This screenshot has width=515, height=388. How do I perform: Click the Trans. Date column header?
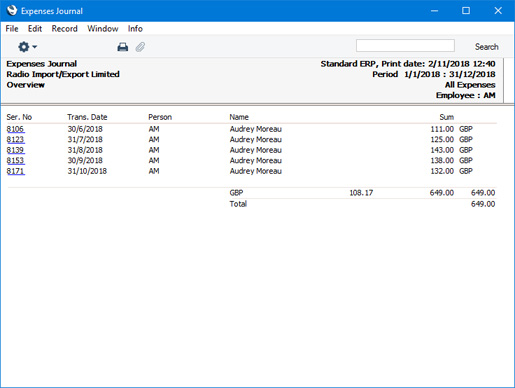point(87,117)
